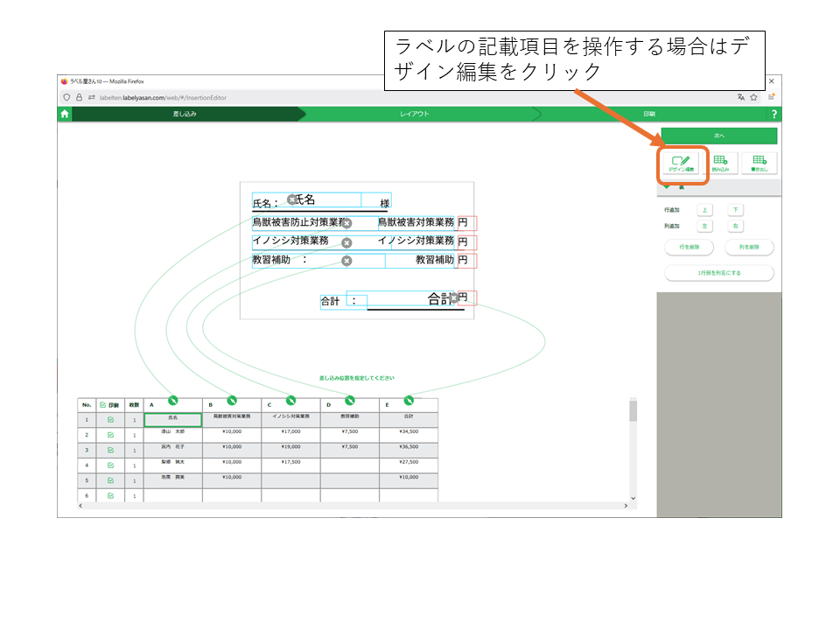
Task: Click the 読み込み (import) table icon
Action: tap(720, 164)
